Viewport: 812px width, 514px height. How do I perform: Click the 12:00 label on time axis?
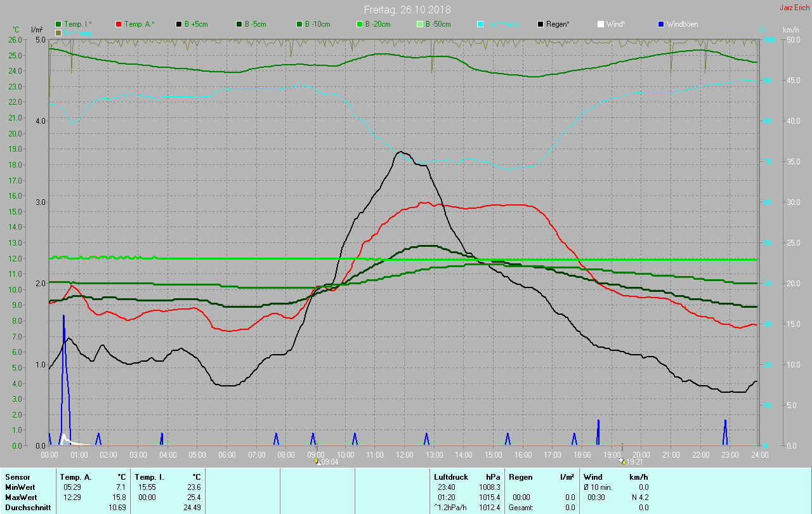pyautogui.click(x=404, y=455)
